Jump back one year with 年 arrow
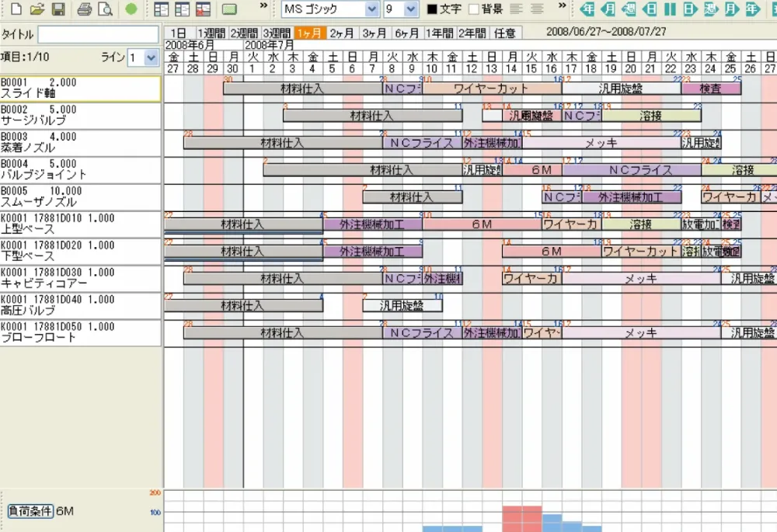 point(589,9)
